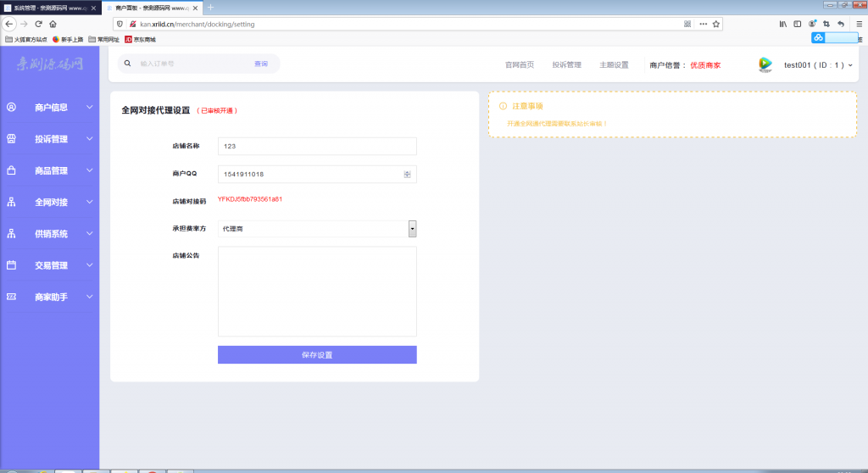Click the 商家助手 ticket icon in sidebar
This screenshot has width=868, height=473.
tap(12, 297)
